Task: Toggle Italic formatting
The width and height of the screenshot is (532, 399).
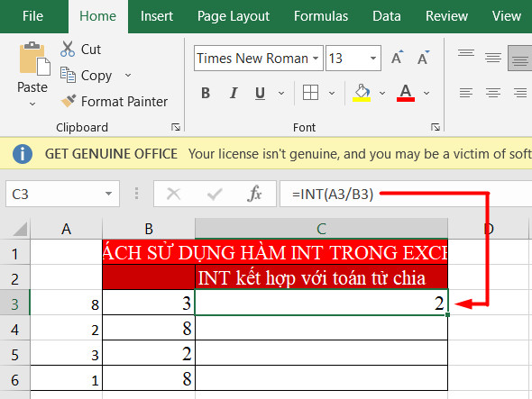Action: (x=234, y=93)
